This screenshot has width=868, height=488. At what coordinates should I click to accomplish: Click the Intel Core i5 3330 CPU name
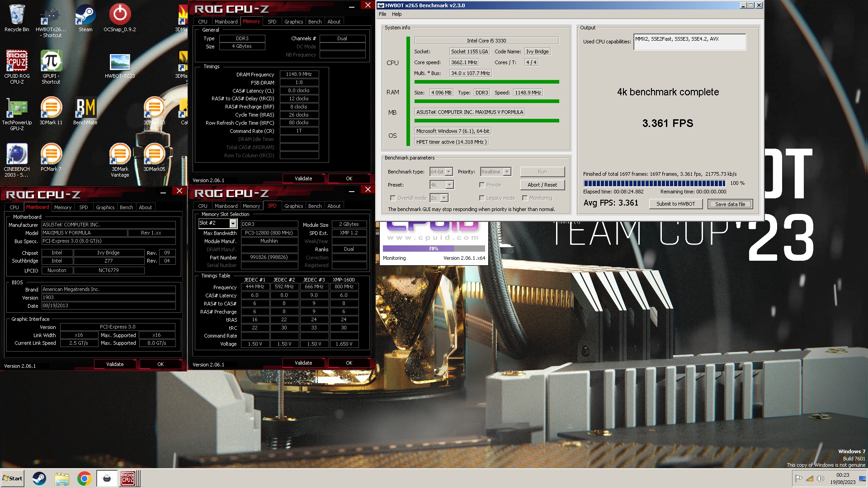click(x=486, y=41)
